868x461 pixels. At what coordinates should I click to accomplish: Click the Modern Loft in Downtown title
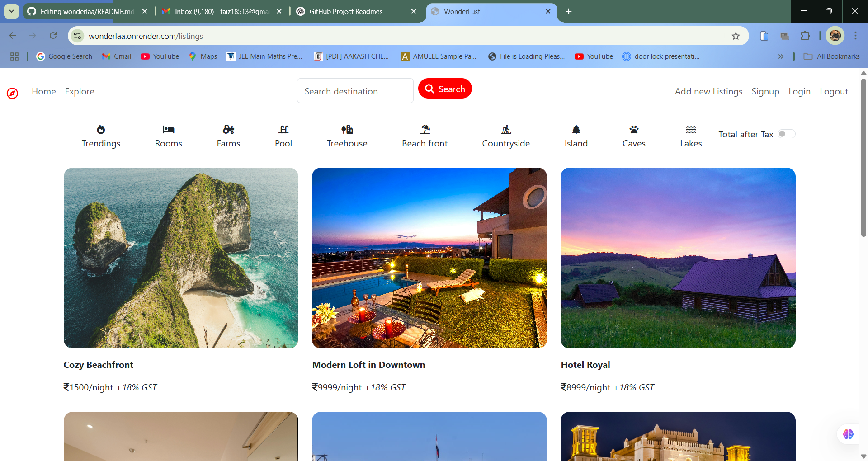[368, 365]
